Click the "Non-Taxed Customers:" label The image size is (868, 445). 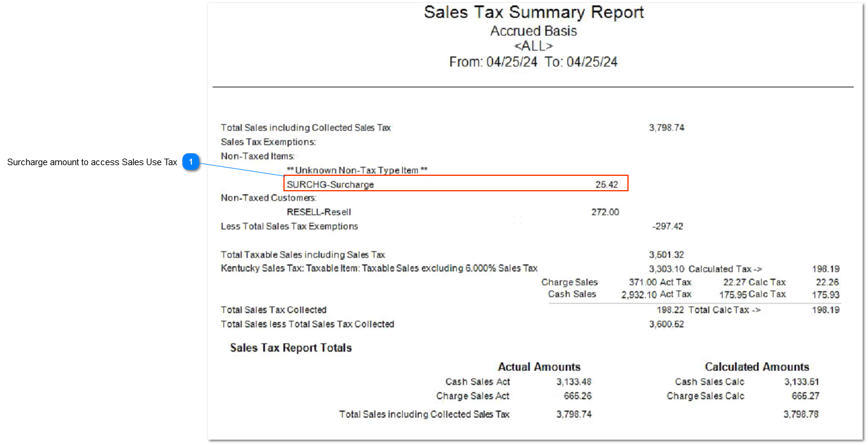click(x=269, y=198)
